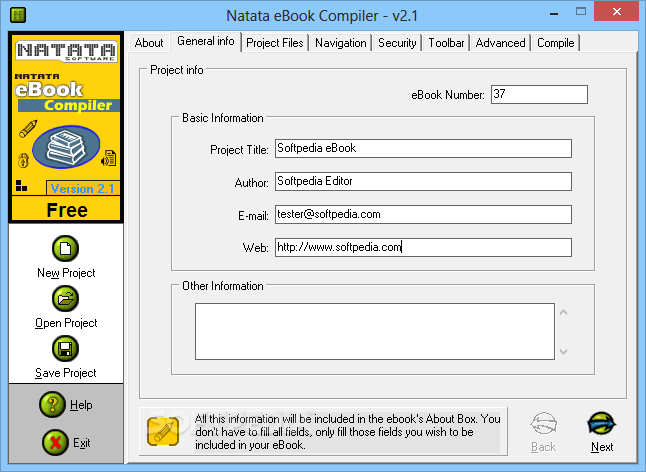The image size is (646, 472).
Task: Select the General info tab
Action: pos(206,41)
